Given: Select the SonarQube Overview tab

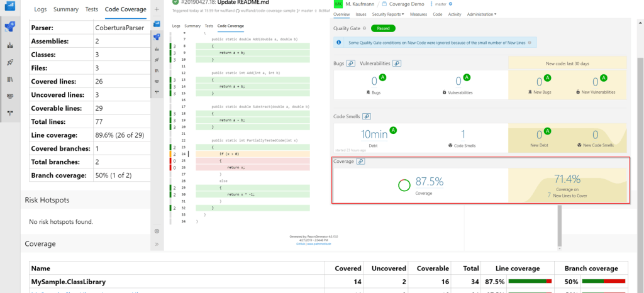Looking at the screenshot, I should (x=341, y=14).
